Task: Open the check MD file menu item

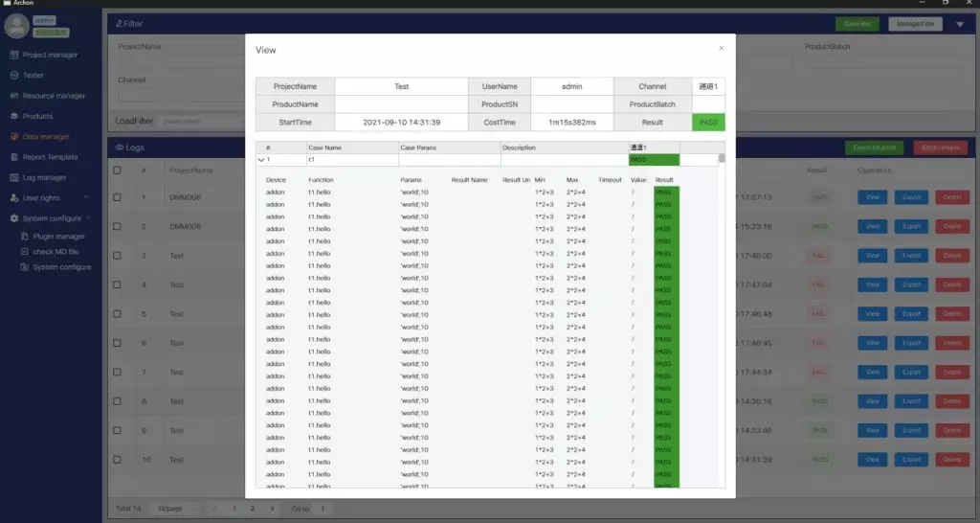Action: [56, 252]
